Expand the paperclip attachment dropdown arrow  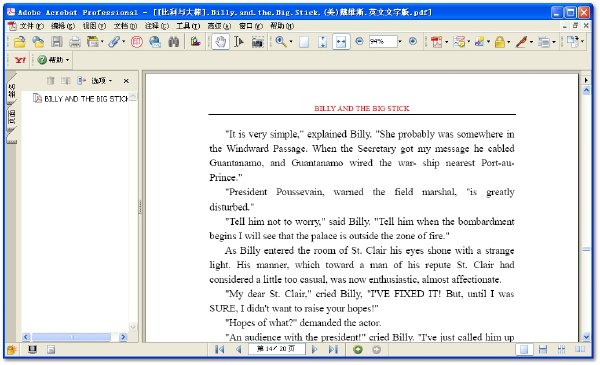[x=123, y=42]
